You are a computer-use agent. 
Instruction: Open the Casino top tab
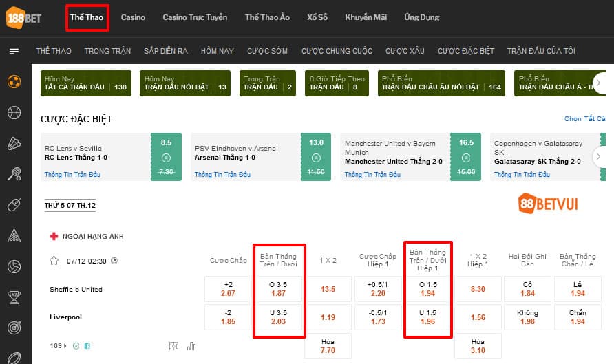tap(133, 18)
